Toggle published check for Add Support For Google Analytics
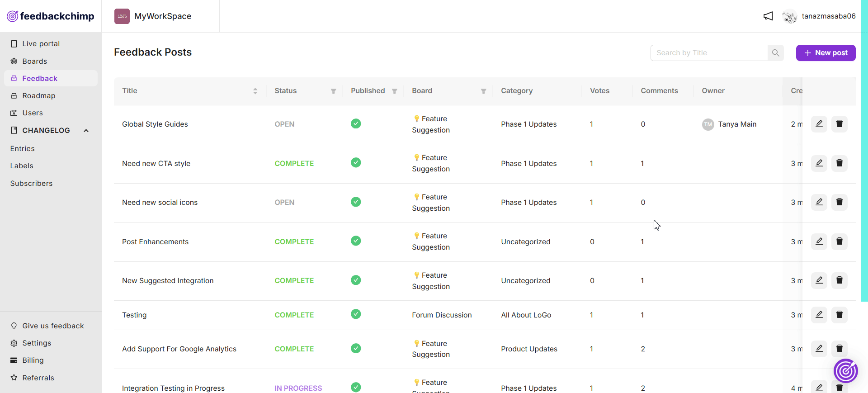The image size is (868, 393). (x=356, y=348)
